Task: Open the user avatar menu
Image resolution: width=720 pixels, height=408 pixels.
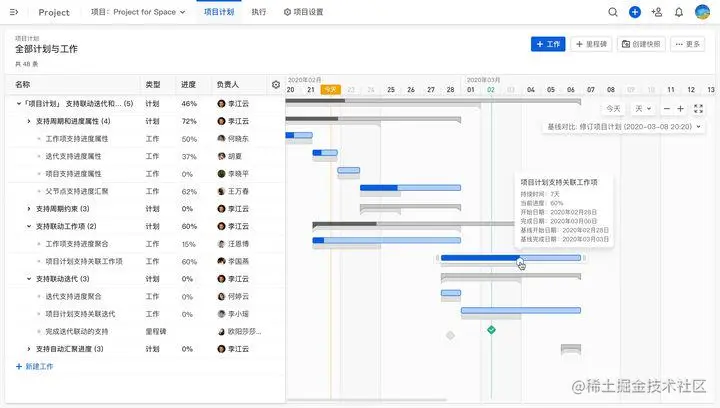Action: click(x=702, y=12)
